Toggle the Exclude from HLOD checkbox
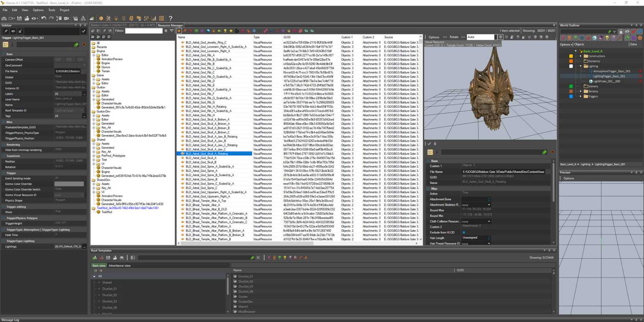The width and height of the screenshot is (644, 322). click(x=464, y=232)
